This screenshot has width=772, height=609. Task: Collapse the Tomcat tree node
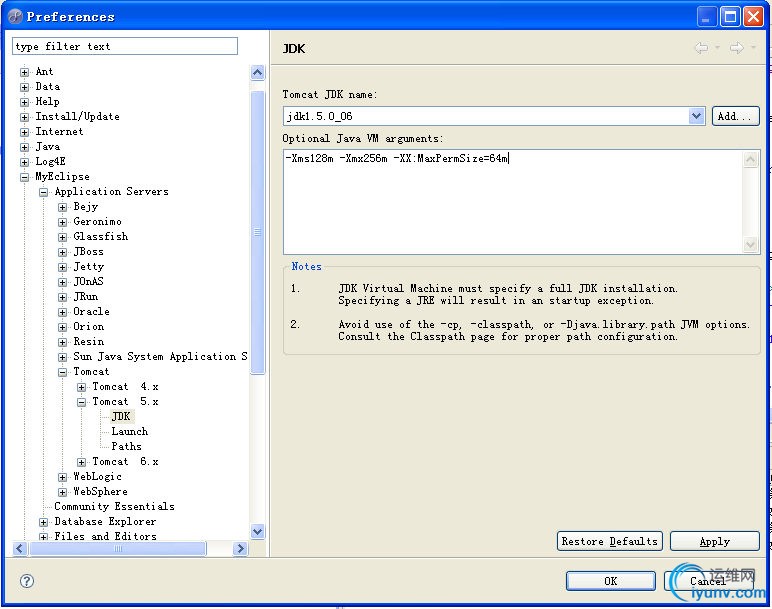point(63,372)
